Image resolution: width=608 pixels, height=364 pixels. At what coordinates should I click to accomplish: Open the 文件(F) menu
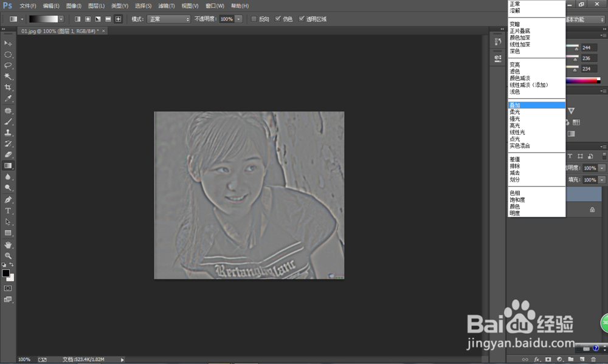28,6
